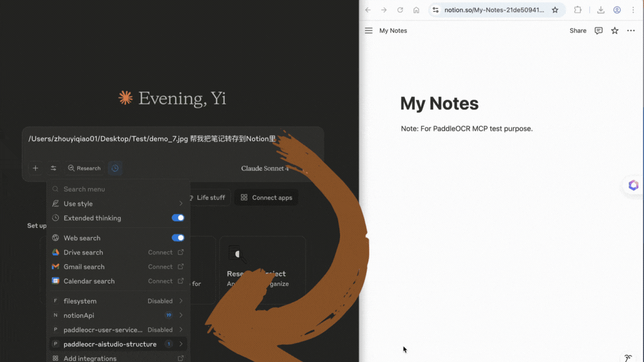644x362 pixels.
Task: Open Notion page more options ellipsis
Action: (x=631, y=31)
